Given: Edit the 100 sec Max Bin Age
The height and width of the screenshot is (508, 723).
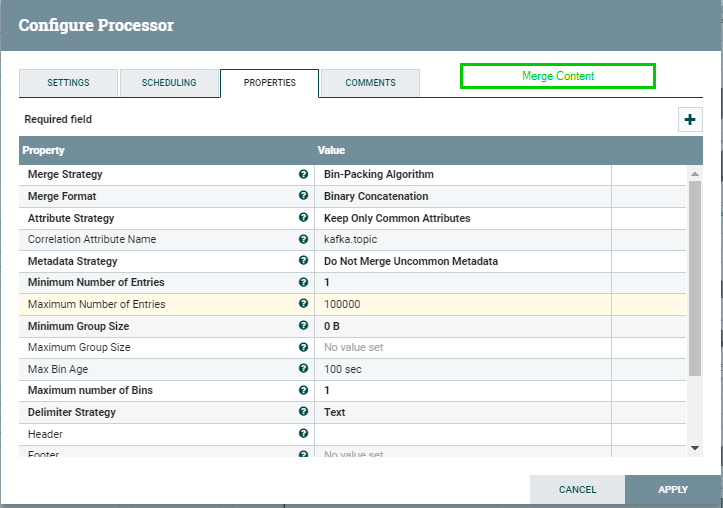Looking at the screenshot, I should pos(462,369).
